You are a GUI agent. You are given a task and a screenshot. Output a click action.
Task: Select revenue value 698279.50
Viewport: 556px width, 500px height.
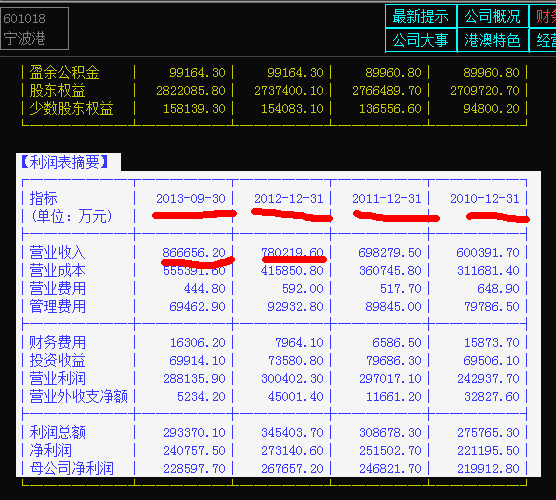[x=390, y=252]
